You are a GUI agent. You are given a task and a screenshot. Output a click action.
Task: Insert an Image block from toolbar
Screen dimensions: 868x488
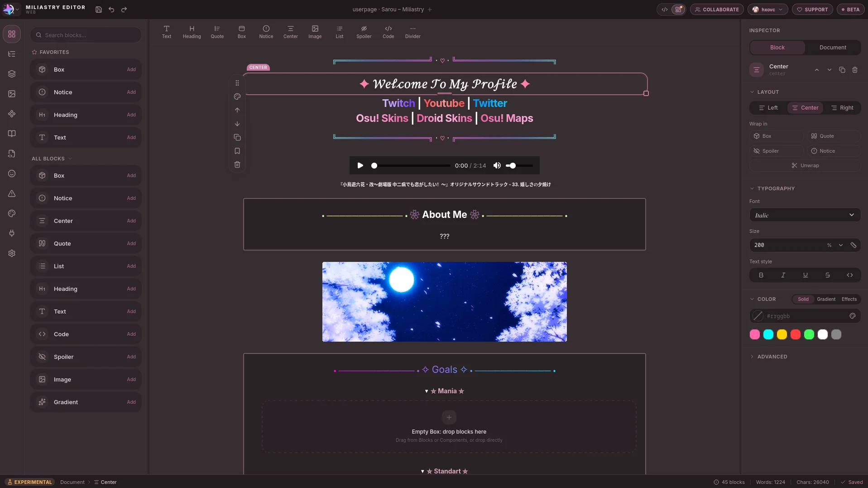(315, 32)
